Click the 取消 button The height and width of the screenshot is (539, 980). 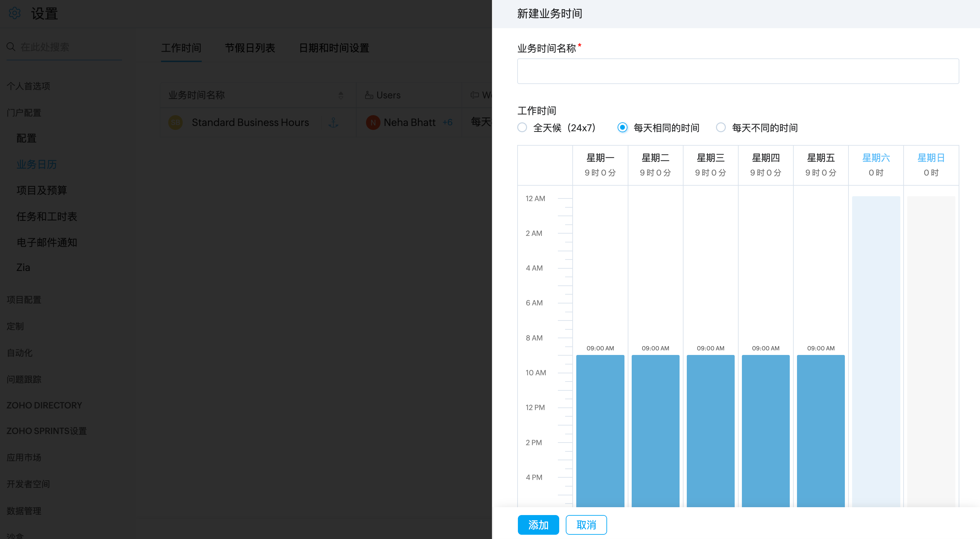pos(586,525)
